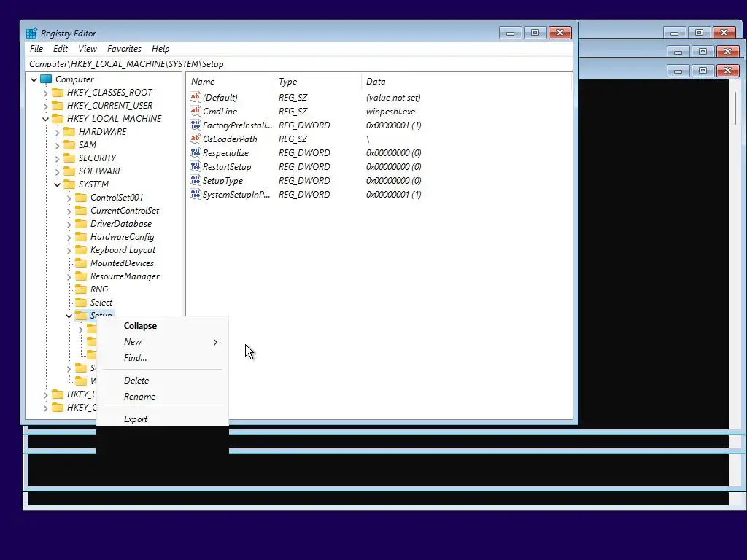Click the DWORD icon beside FactoryPreInstall value
The image size is (747, 560).
click(x=196, y=125)
